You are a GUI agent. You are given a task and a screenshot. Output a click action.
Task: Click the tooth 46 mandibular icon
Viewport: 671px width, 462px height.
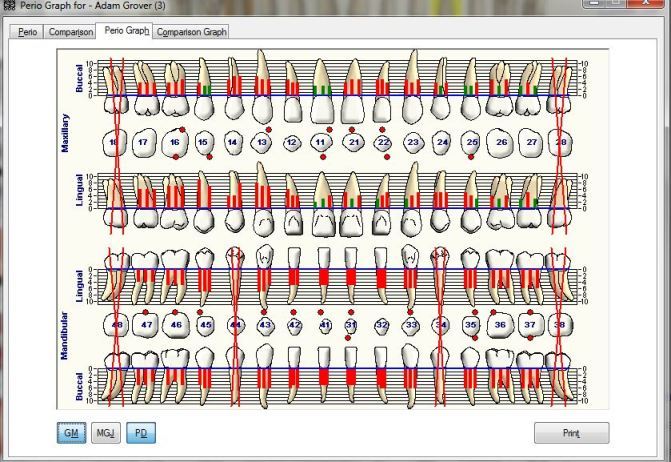(176, 324)
